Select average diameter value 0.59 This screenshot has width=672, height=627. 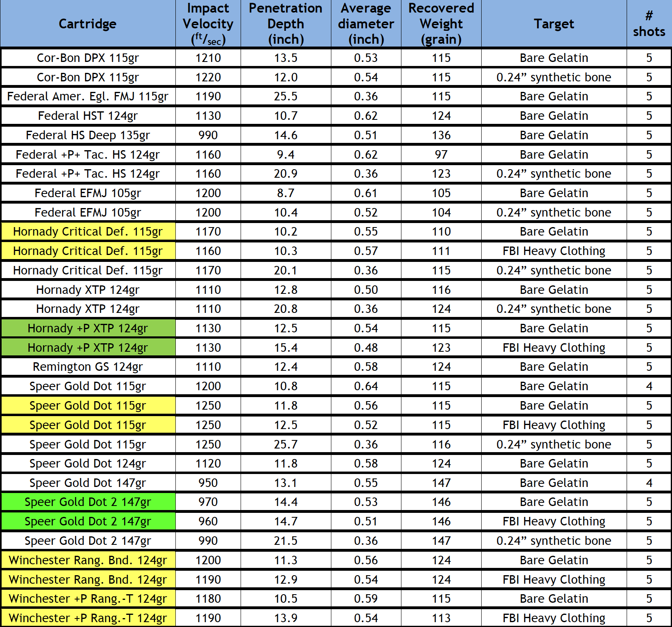[x=366, y=599]
